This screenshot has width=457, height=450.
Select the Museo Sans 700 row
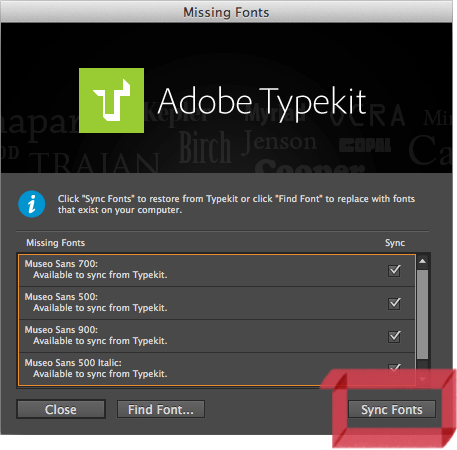coord(217,270)
